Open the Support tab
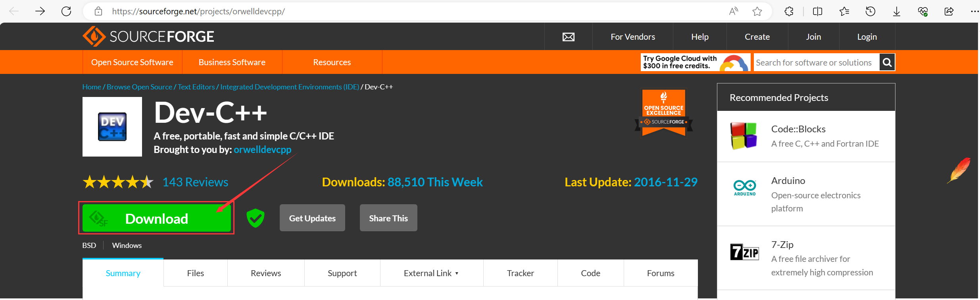This screenshot has height=300, width=980. pyautogui.click(x=342, y=273)
